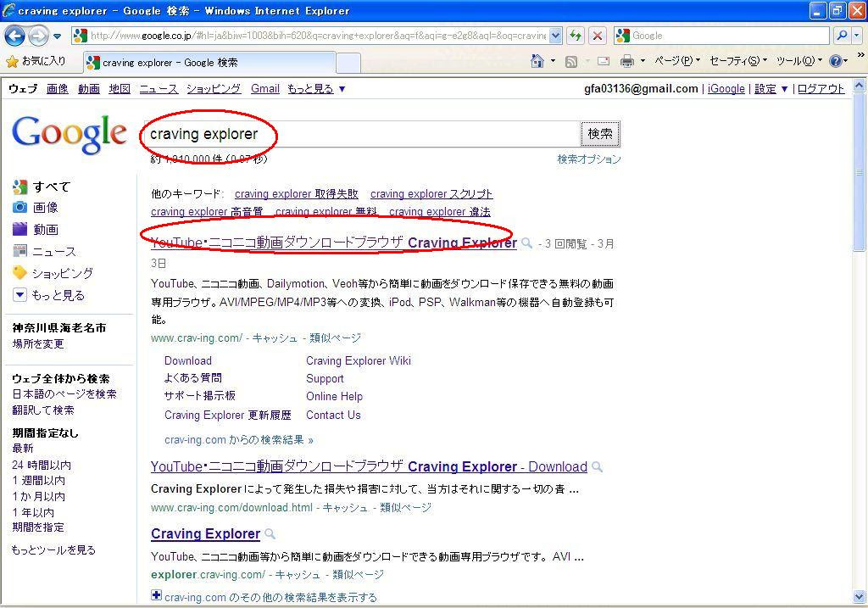Click the 24 時間以内 time filter

tap(42, 466)
